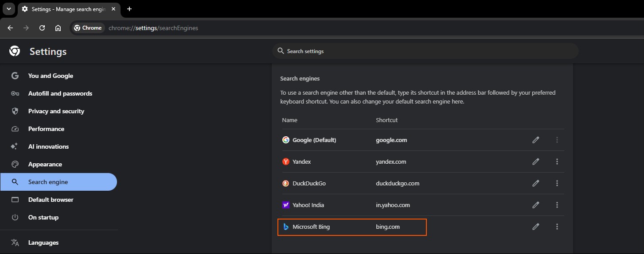Open more actions menu for Microsoft Bing
This screenshot has height=254, width=644.
click(557, 227)
